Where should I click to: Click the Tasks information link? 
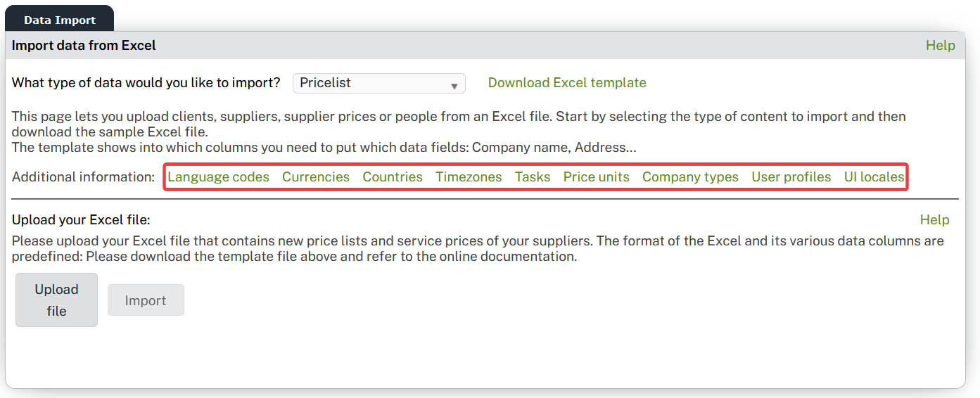click(533, 177)
